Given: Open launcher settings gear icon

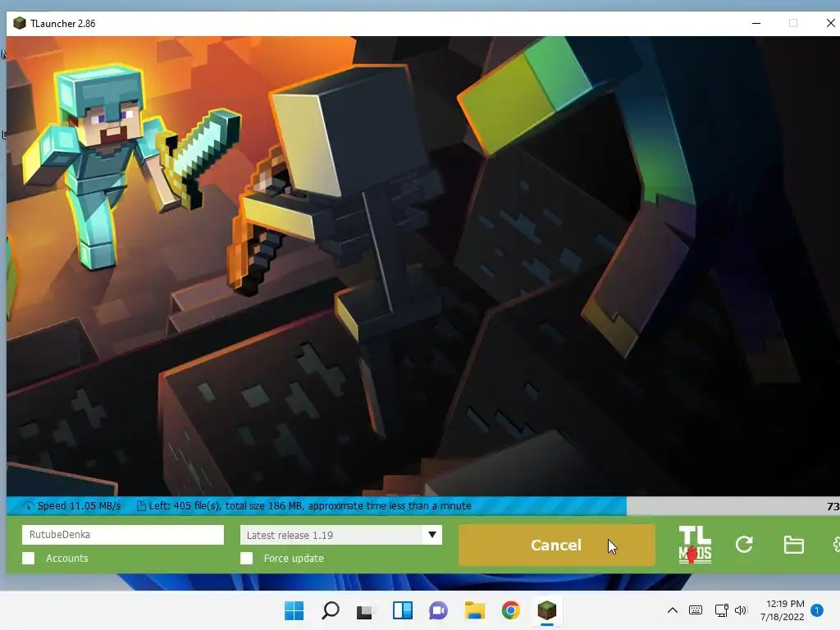Looking at the screenshot, I should (836, 545).
